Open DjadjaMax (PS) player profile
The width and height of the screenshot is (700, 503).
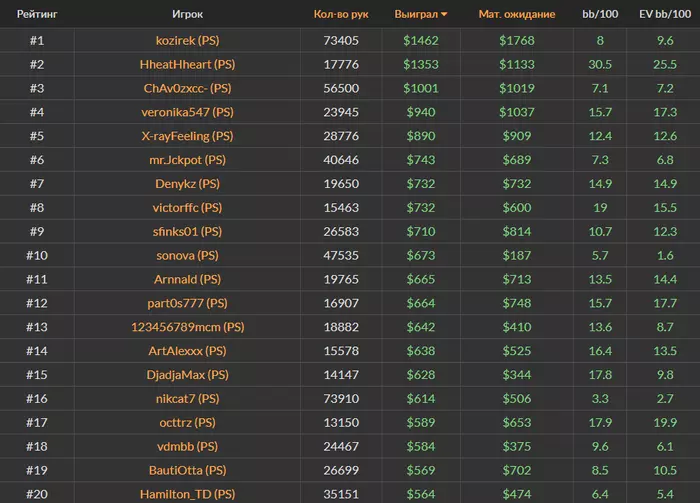[188, 375]
